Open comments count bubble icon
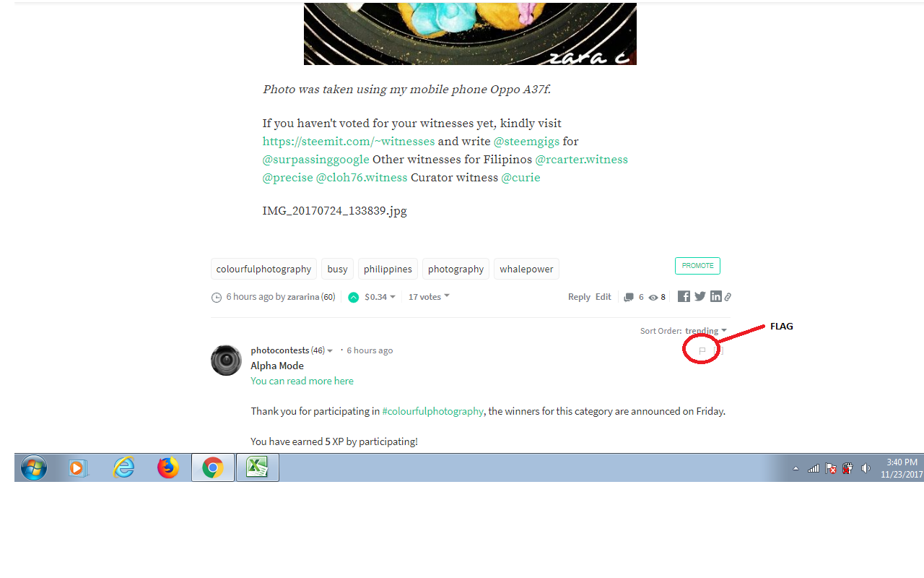The width and height of the screenshot is (924, 578). (629, 297)
